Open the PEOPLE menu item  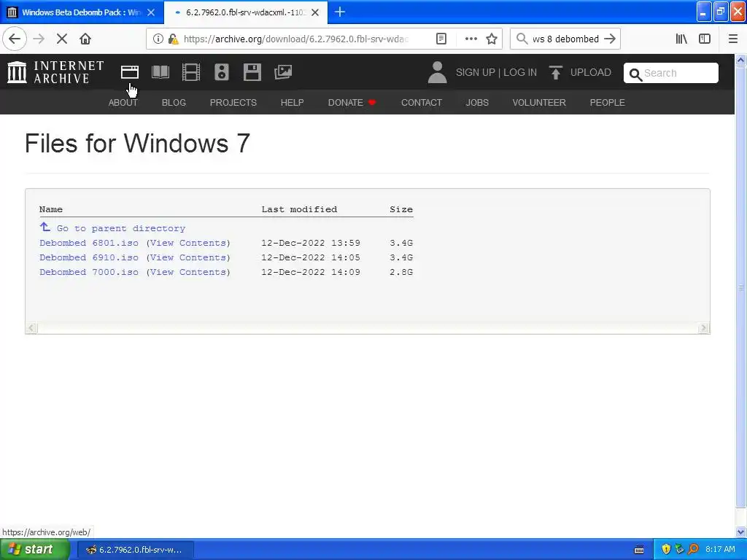point(608,102)
